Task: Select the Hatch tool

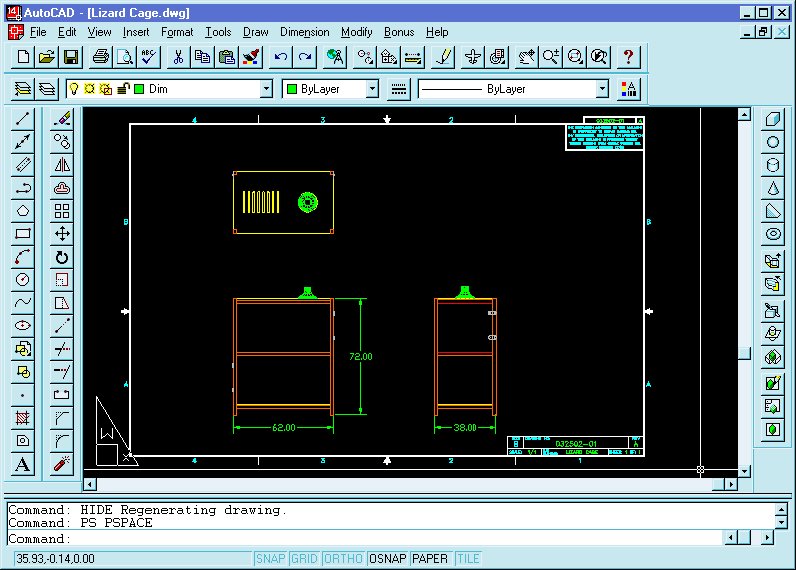Action: (24, 417)
